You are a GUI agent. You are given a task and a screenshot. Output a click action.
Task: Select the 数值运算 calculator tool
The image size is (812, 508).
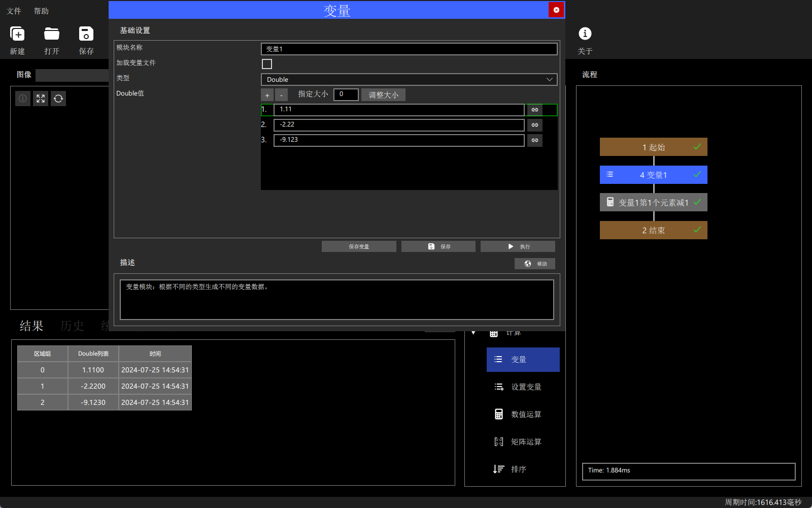point(523,415)
